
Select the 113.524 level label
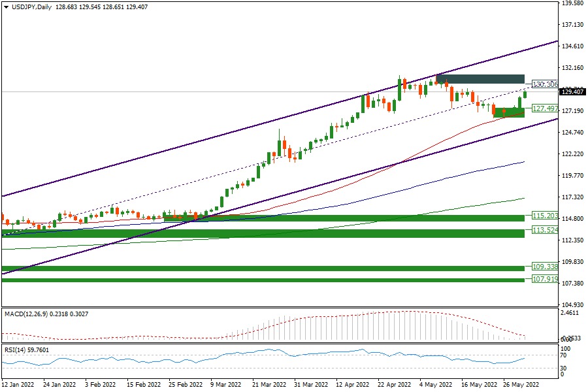545,230
